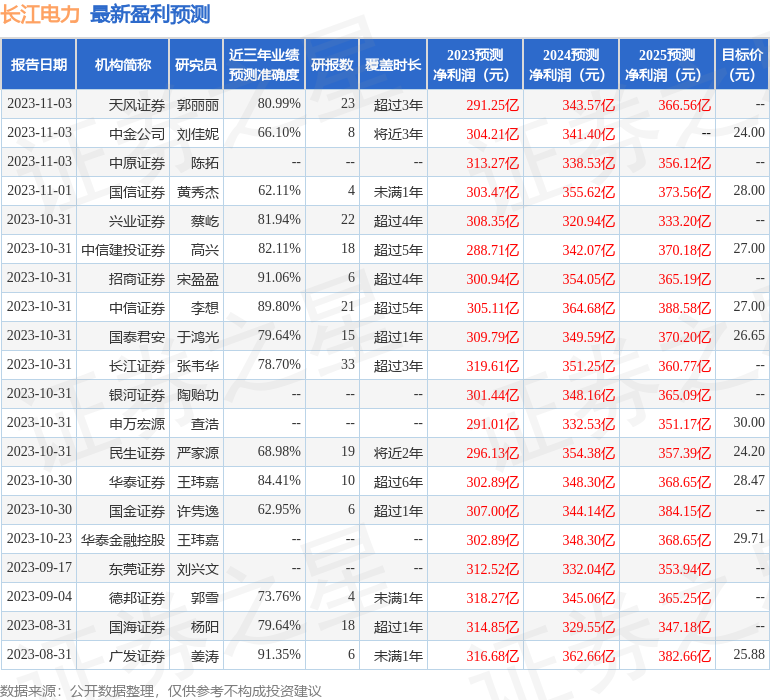Click accuracy value 91.06%

279,277
